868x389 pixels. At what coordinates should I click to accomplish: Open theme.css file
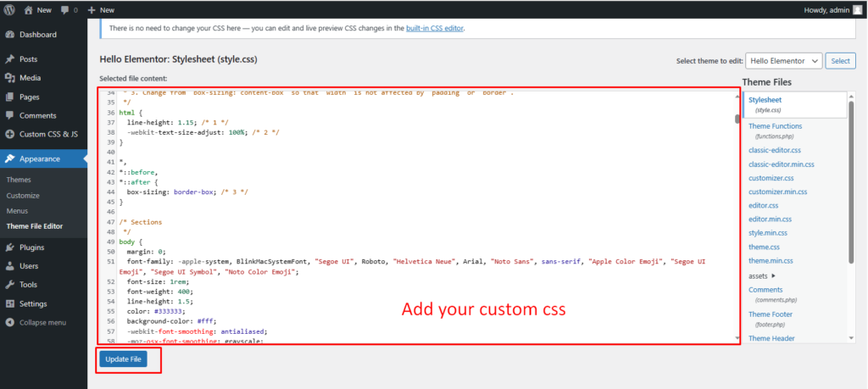[x=764, y=247]
